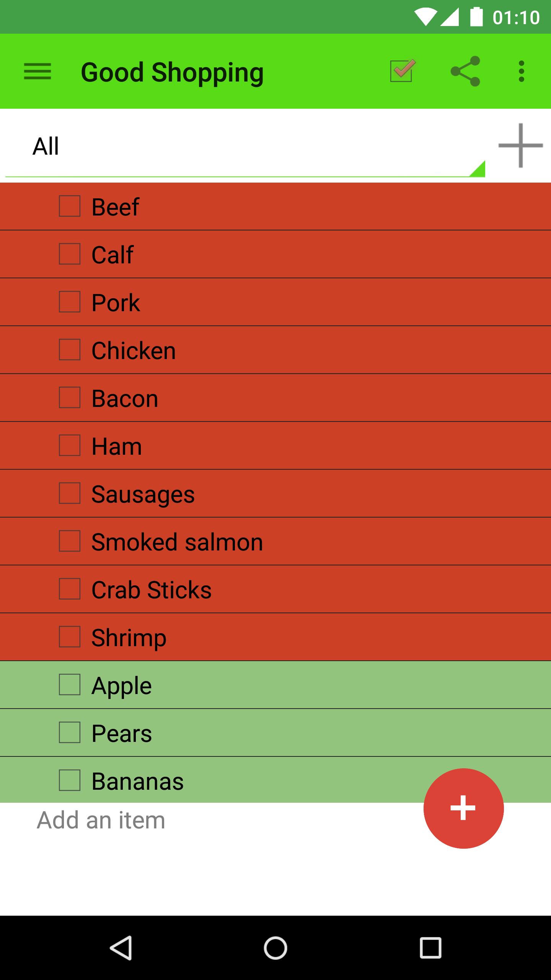Tap the Good Shopping title
551x980 pixels.
click(172, 72)
